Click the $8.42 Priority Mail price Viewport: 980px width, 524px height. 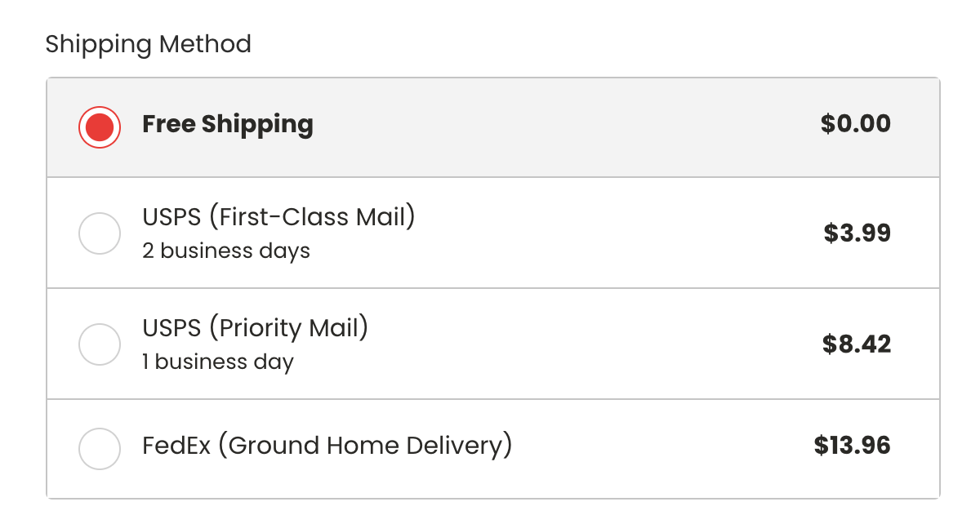coord(856,344)
